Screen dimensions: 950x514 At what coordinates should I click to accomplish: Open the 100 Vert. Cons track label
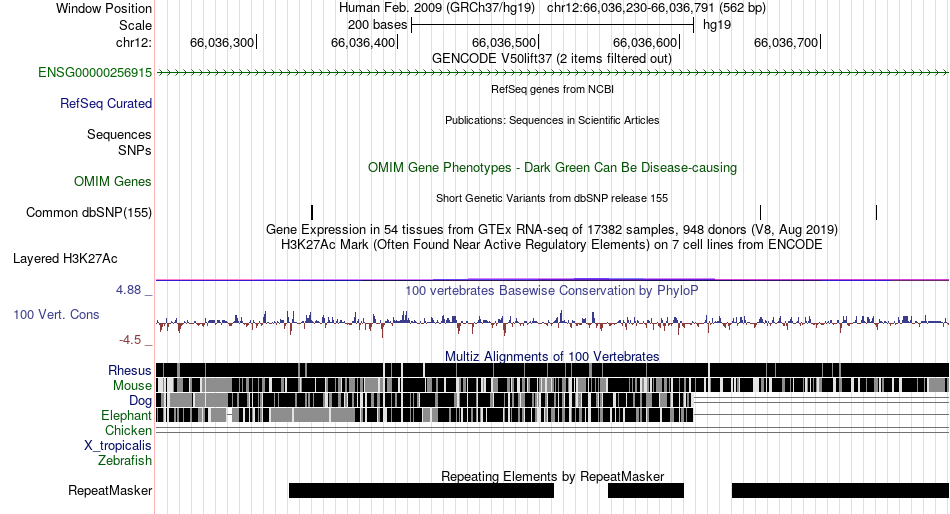click(x=56, y=315)
